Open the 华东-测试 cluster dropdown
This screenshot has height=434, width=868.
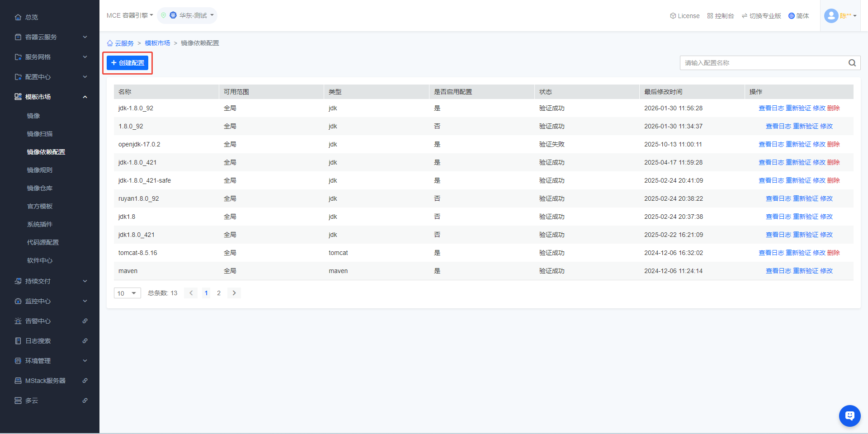pos(192,15)
